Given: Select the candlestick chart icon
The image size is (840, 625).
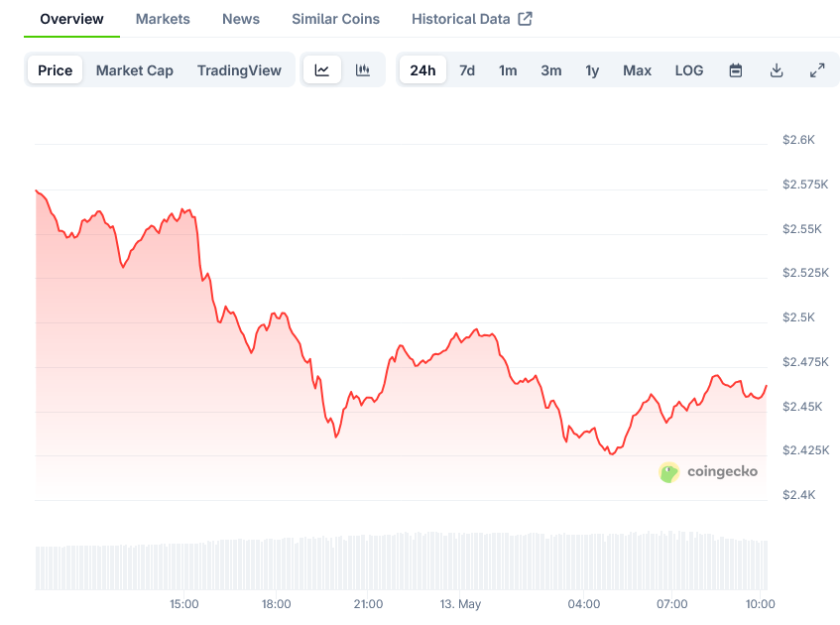Looking at the screenshot, I should click(x=362, y=69).
